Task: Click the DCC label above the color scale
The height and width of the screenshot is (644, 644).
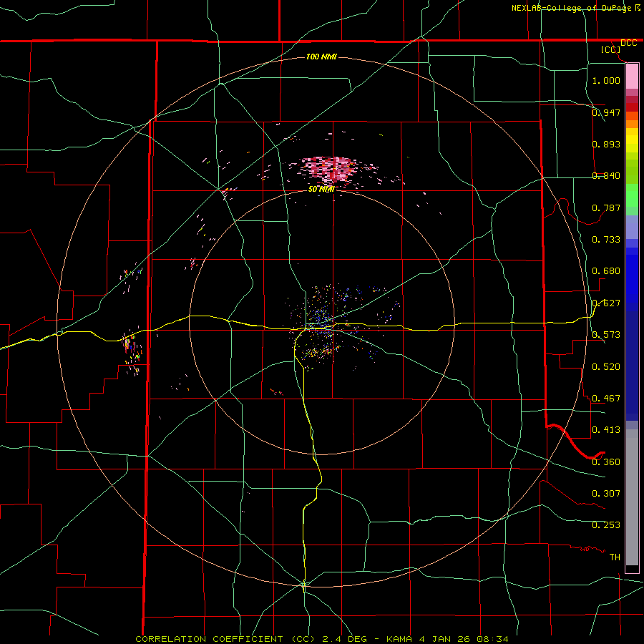Action: pos(628,43)
